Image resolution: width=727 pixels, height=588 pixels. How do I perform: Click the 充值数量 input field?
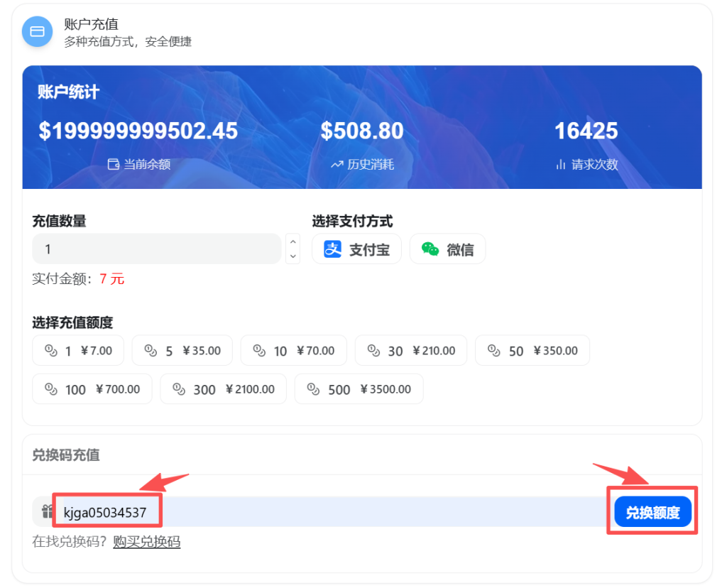coord(156,249)
